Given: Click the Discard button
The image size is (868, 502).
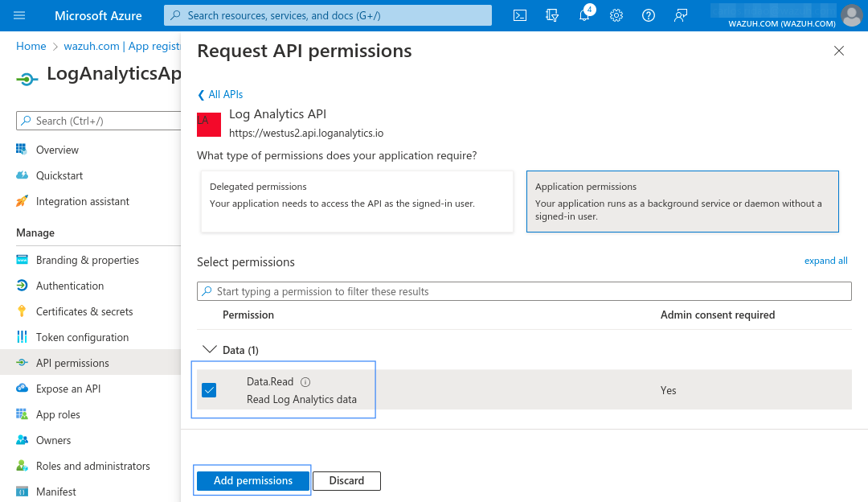Looking at the screenshot, I should [346, 480].
